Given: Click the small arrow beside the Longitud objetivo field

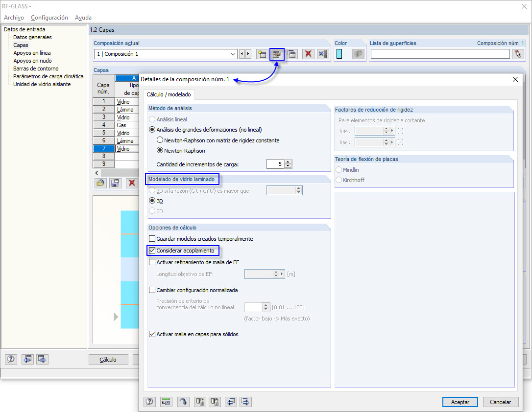Looking at the screenshot, I should point(282,274).
